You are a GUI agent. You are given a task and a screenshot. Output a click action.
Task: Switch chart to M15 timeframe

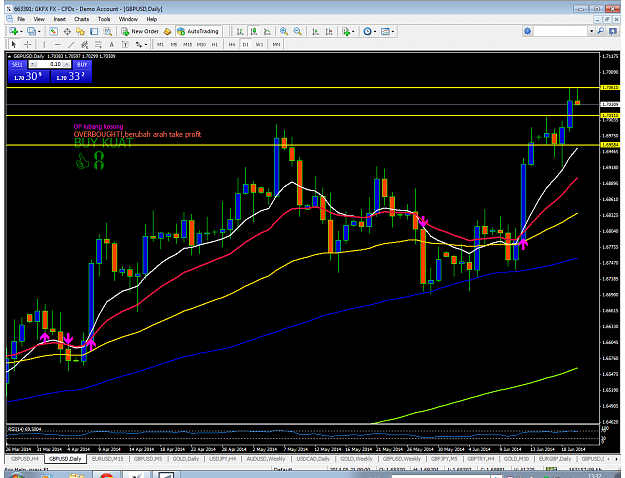tap(187, 45)
